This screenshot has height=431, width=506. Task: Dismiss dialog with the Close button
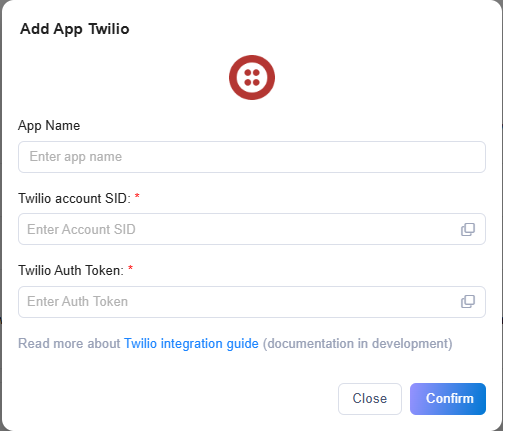(x=370, y=399)
